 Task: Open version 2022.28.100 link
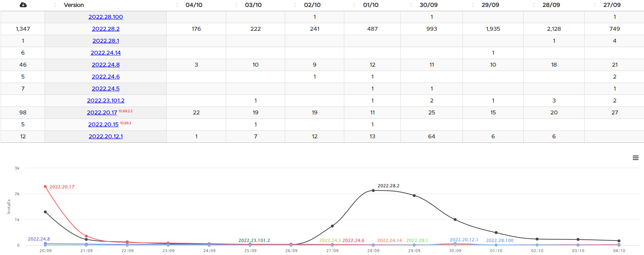(x=105, y=17)
